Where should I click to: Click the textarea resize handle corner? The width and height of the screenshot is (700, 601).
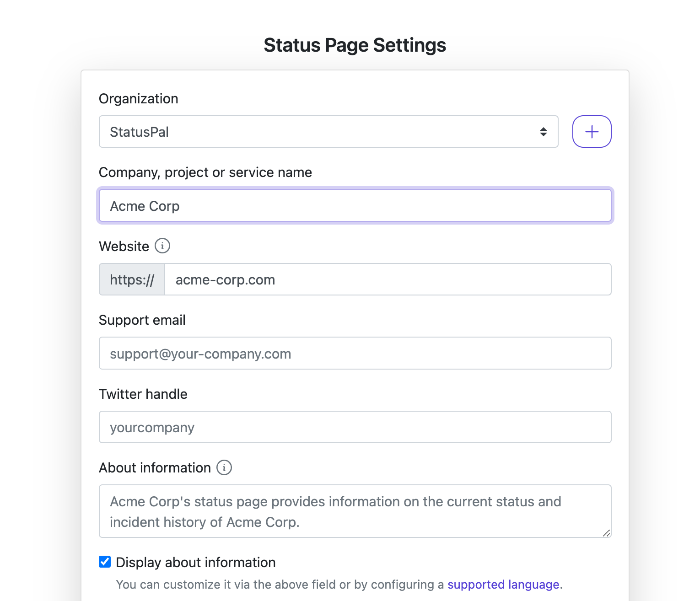coord(606,532)
